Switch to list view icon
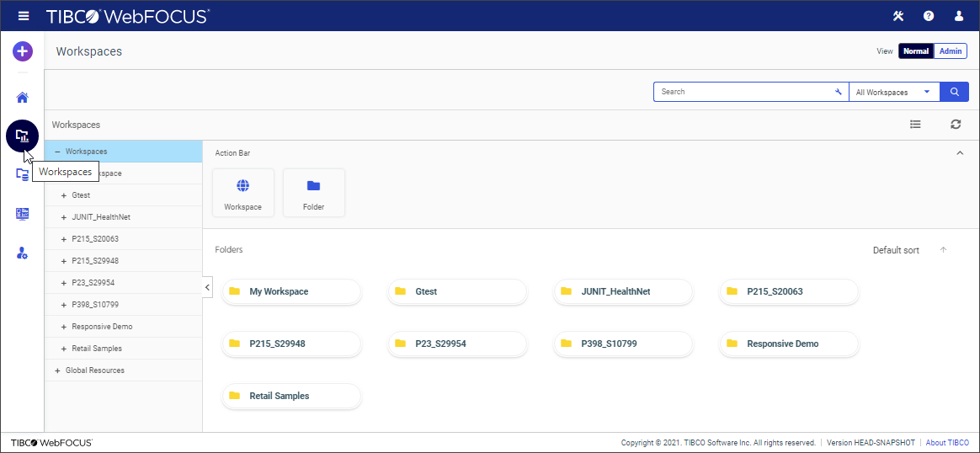 click(x=915, y=125)
